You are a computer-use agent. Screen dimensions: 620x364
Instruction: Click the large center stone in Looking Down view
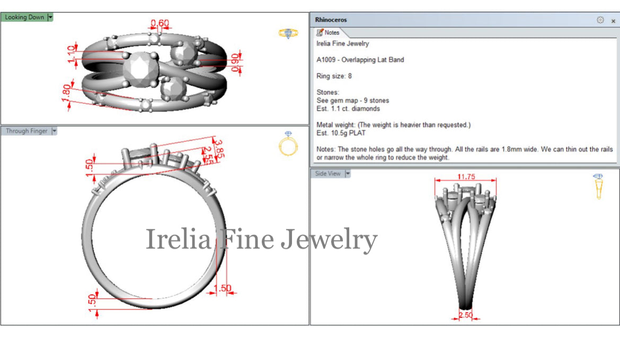pos(141,69)
